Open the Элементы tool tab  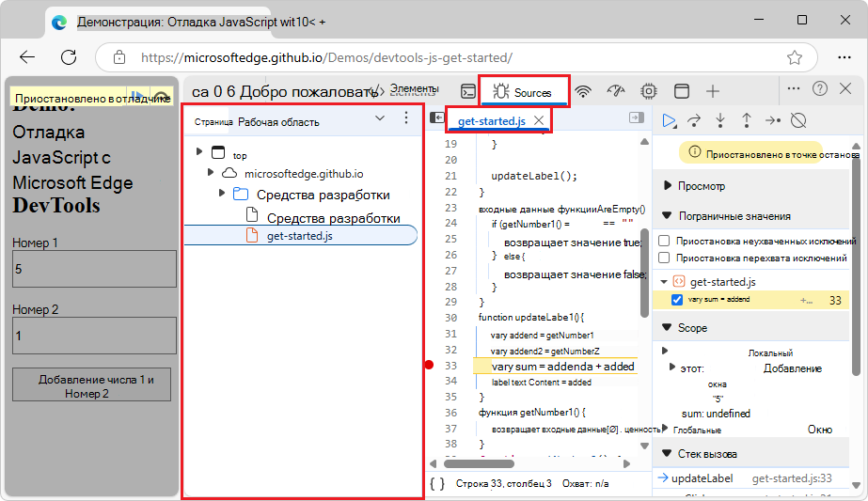click(414, 88)
